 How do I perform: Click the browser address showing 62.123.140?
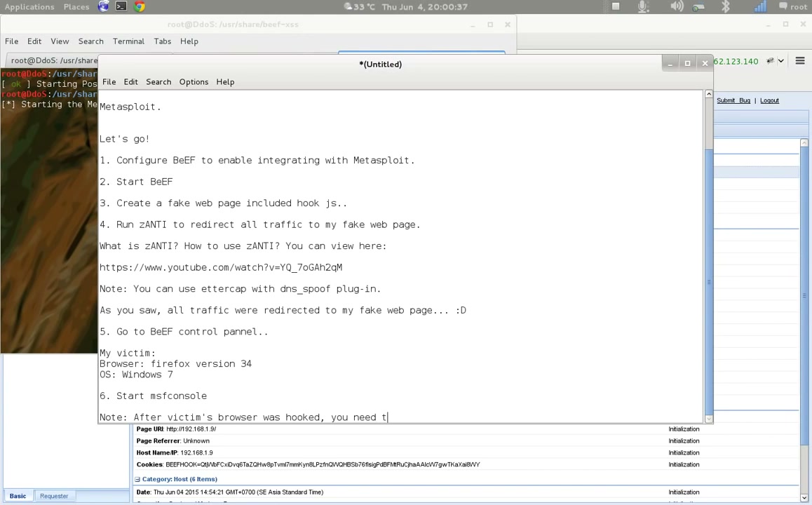736,61
